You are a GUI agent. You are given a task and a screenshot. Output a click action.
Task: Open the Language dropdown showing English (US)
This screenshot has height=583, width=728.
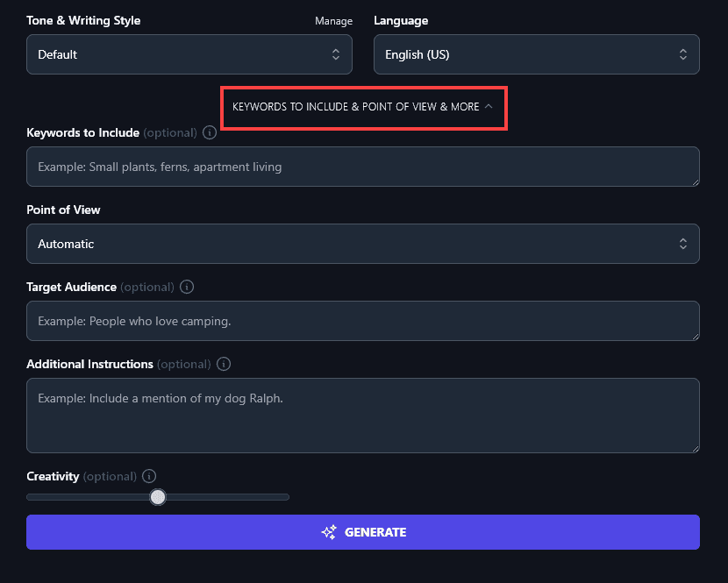[x=536, y=53]
